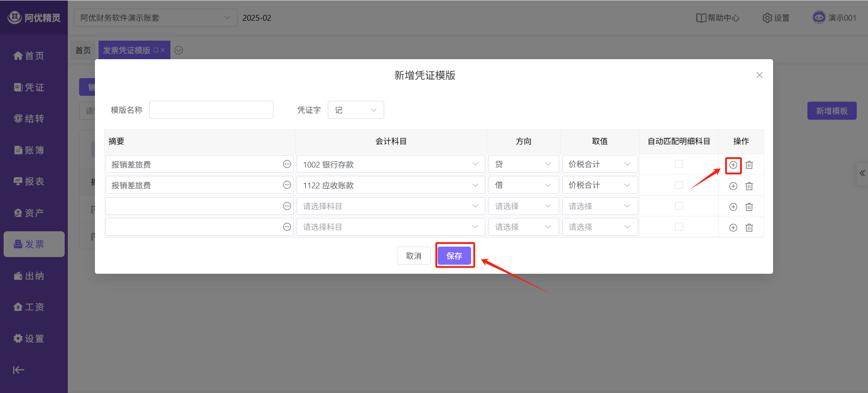
Task: Check the auto-match box in third row
Action: click(x=679, y=206)
